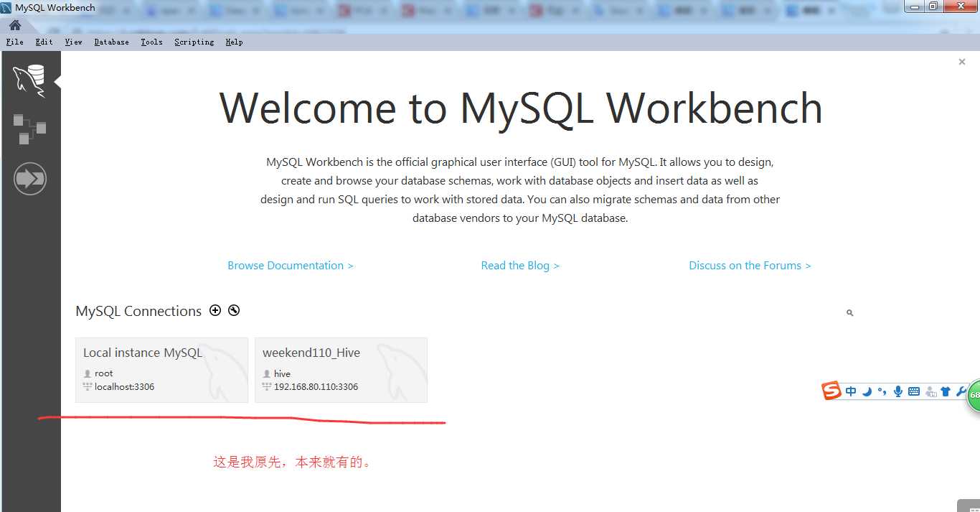Screen dimensions: 980x512
Task: Click the MySQL Connections heading text
Action: click(138, 311)
